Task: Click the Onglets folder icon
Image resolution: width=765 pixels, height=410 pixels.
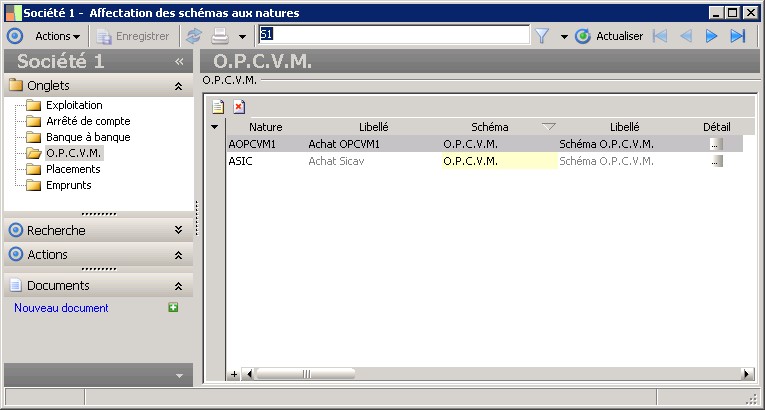Action: tap(16, 85)
